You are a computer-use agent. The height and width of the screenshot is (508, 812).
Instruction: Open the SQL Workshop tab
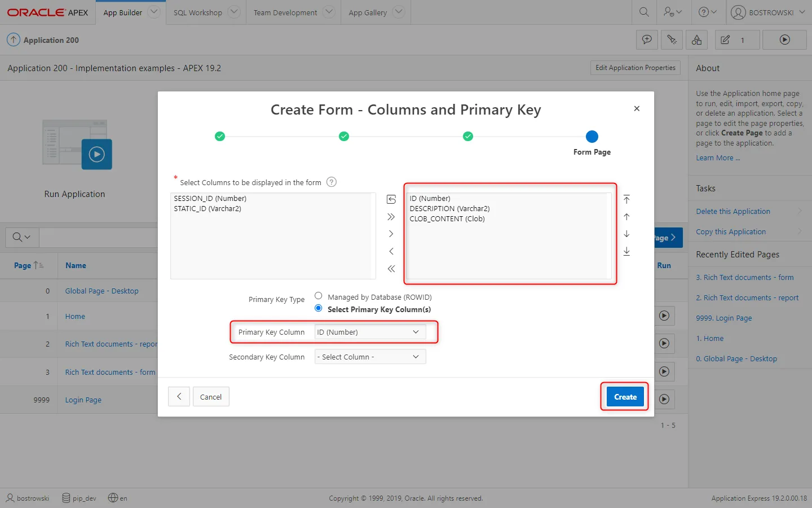[198, 12]
